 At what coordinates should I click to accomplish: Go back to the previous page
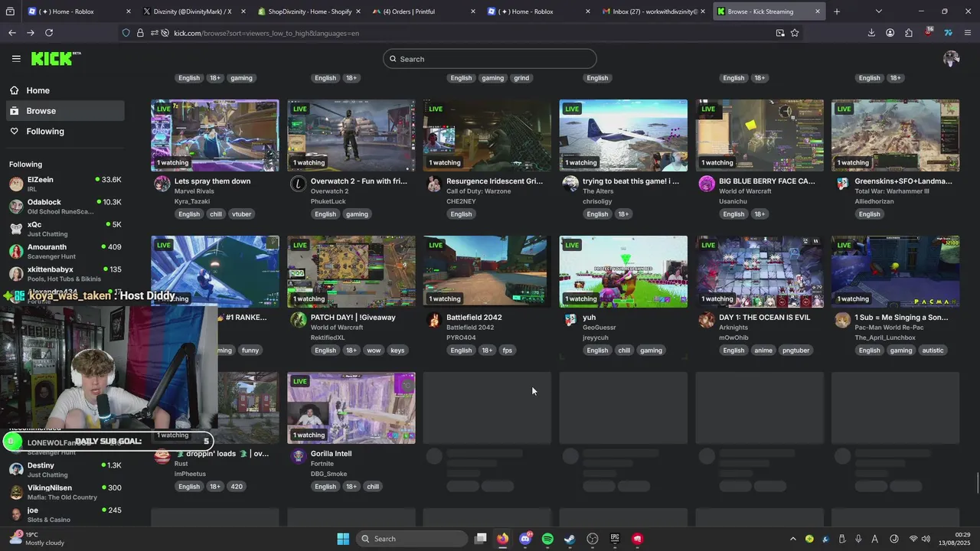coord(12,33)
